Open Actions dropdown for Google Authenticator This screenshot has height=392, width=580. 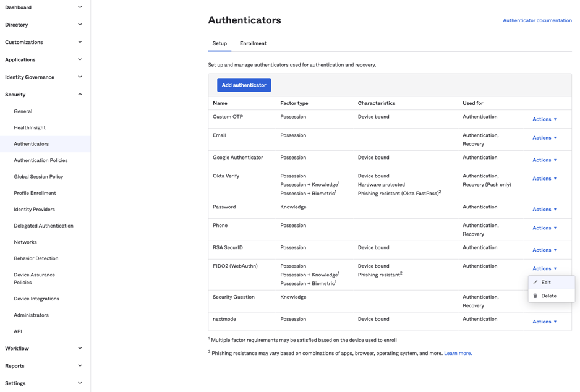(x=544, y=160)
